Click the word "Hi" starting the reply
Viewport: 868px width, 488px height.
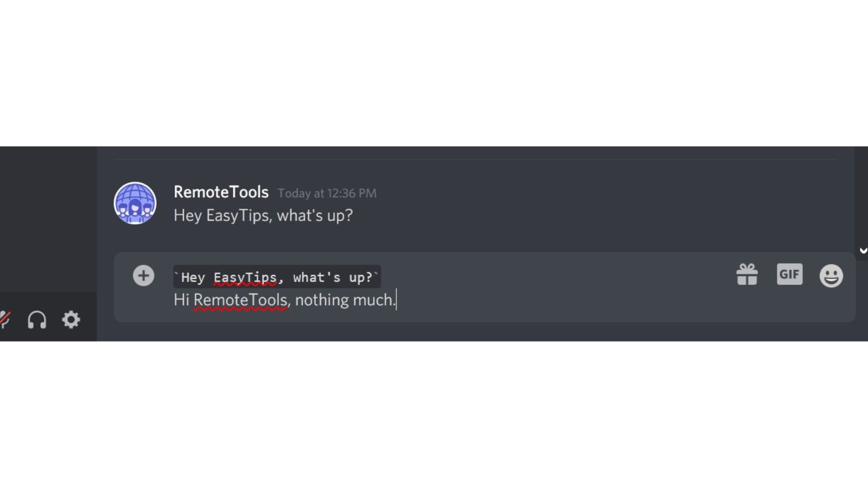tap(181, 300)
